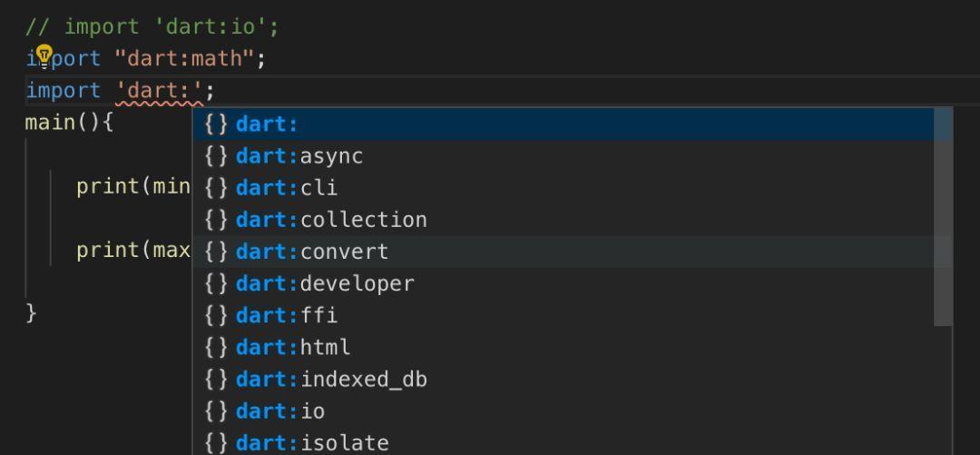Click the braces icon beside dart:convert
The height and width of the screenshot is (455, 980).
click(216, 252)
